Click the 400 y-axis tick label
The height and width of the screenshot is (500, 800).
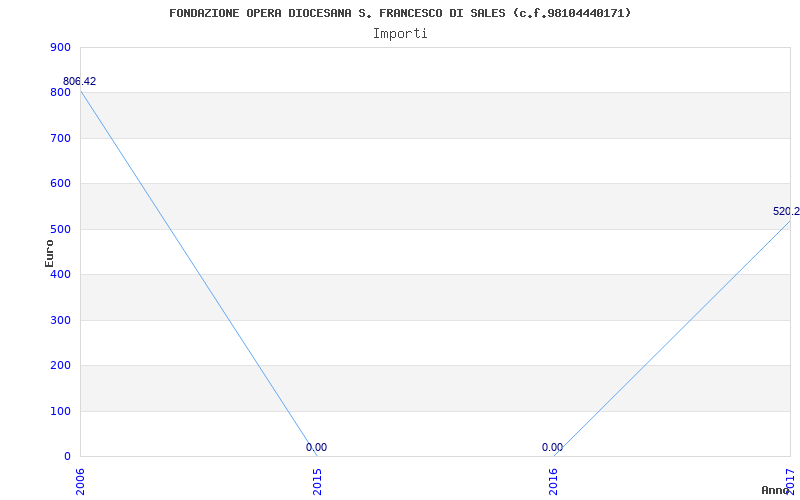tap(60, 274)
